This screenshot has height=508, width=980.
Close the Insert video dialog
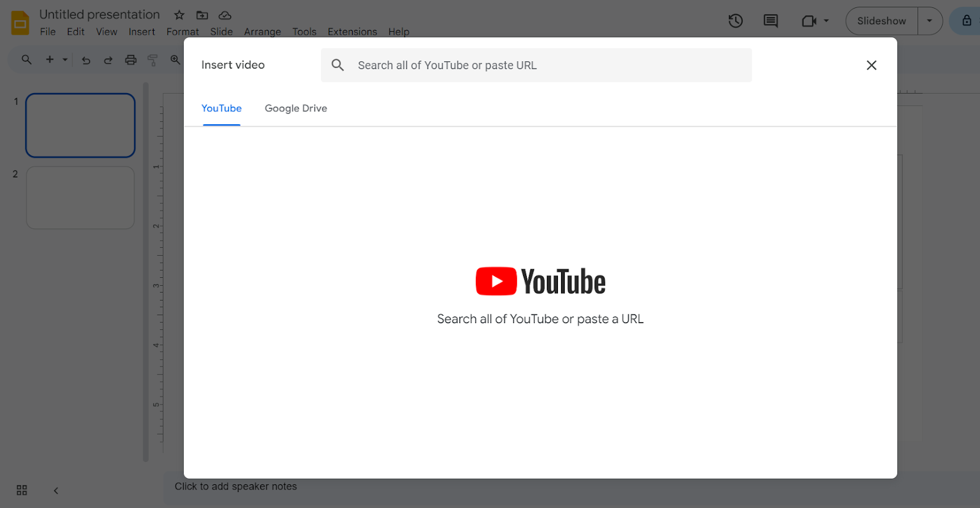point(871,65)
